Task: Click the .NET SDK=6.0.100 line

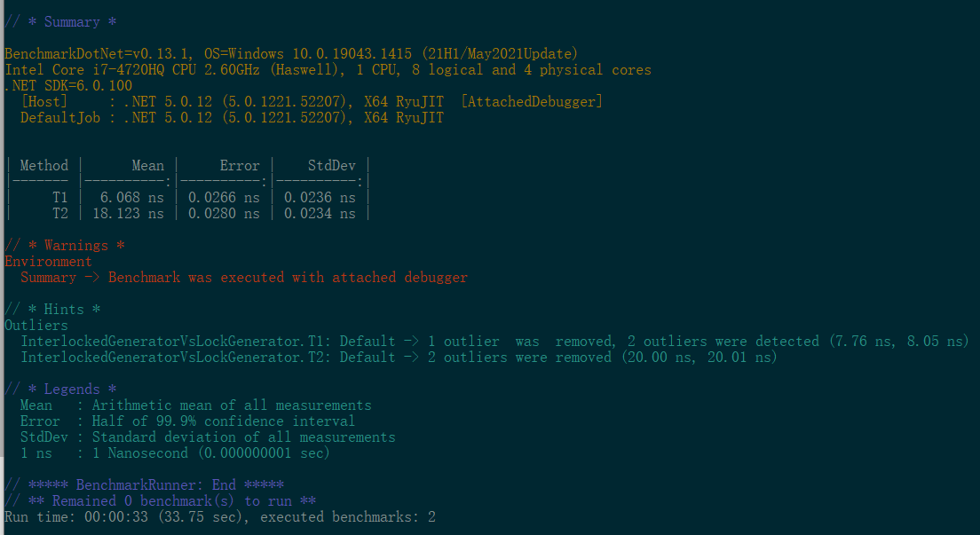Action: pyautogui.click(x=68, y=86)
